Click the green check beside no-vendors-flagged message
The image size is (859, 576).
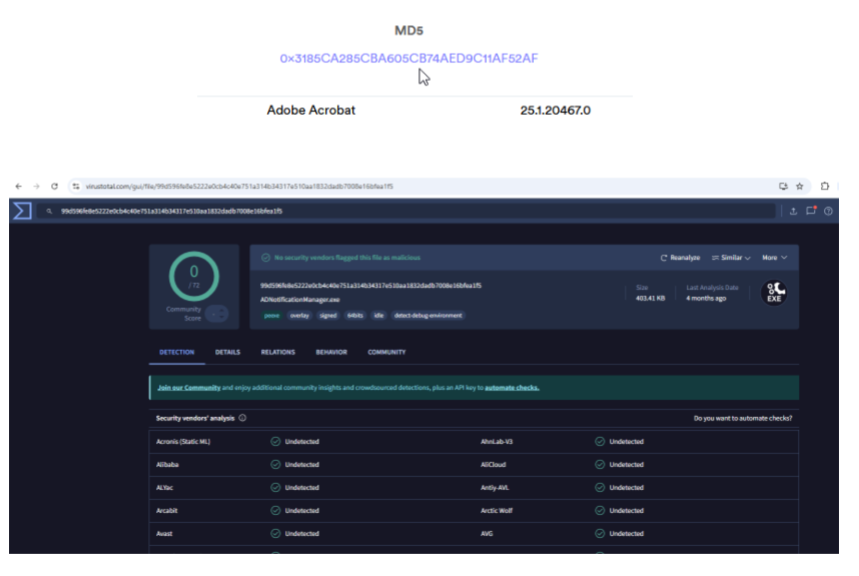tap(266, 258)
